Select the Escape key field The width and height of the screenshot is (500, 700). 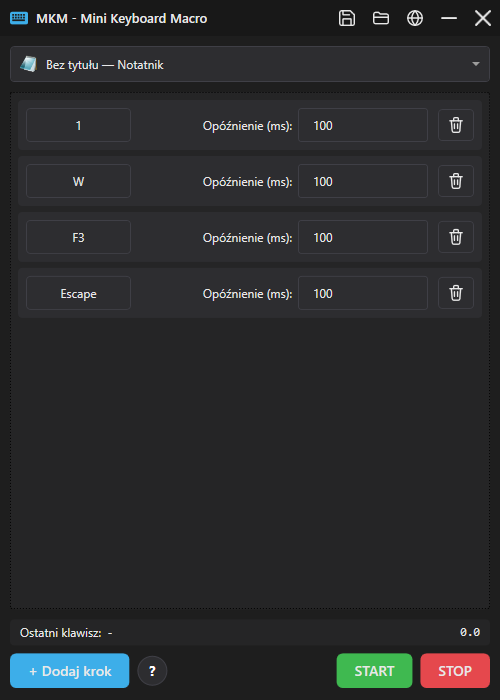pos(79,293)
